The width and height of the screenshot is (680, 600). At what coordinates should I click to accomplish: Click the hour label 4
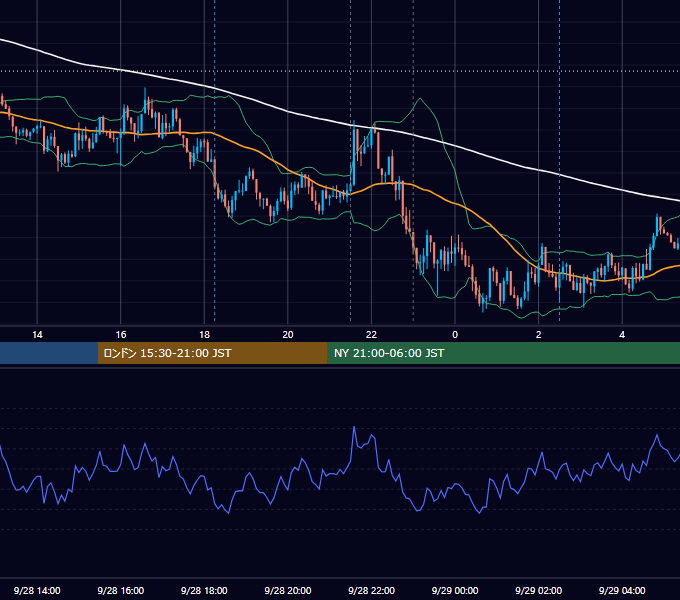coord(622,335)
